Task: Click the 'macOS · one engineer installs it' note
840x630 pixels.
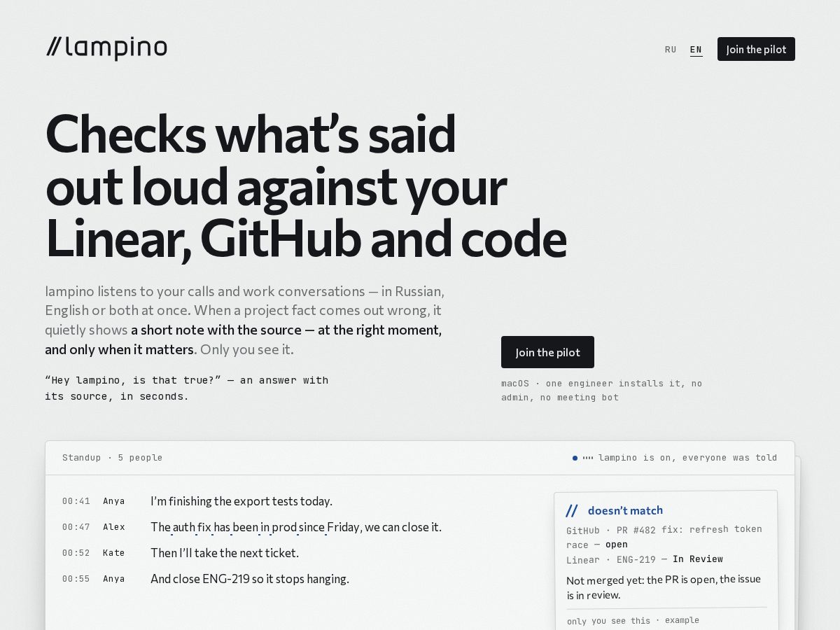Action: tap(601, 391)
